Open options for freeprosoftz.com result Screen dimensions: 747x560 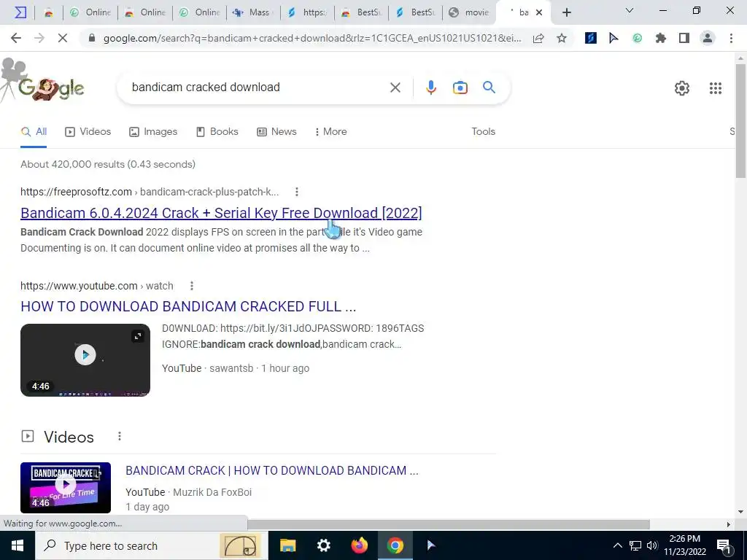(x=296, y=192)
